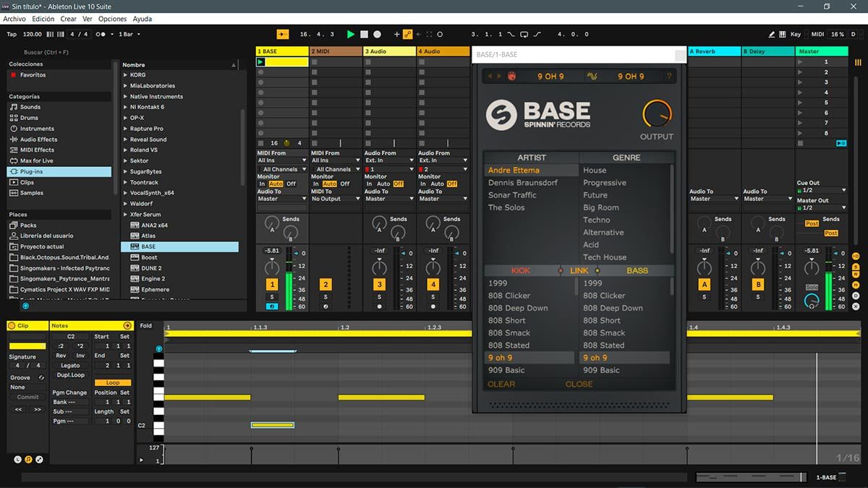
Task: Mute track 3 with its activator button
Action: click(379, 285)
